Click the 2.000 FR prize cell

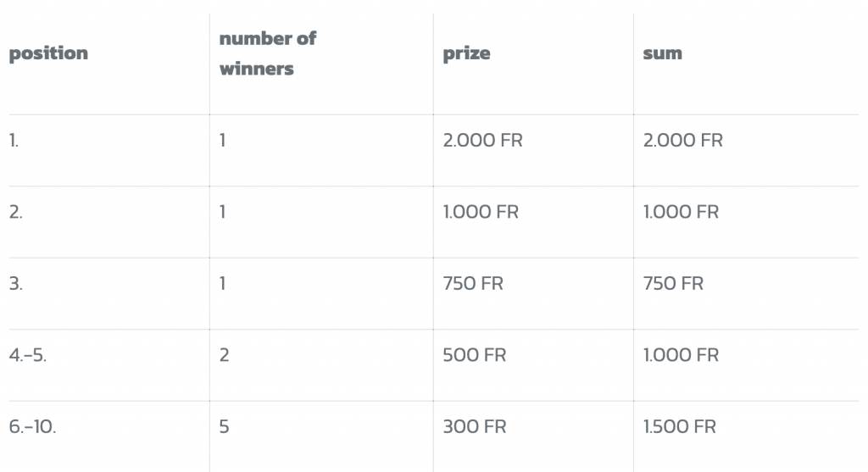[482, 141]
